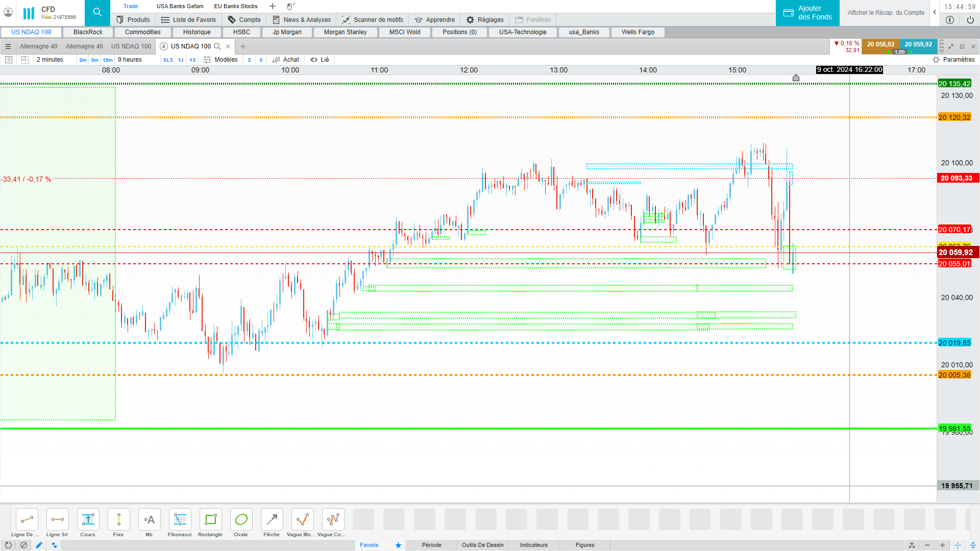980x551 pixels.
Task: Open the search magnifier in top bar
Action: pyautogui.click(x=97, y=12)
